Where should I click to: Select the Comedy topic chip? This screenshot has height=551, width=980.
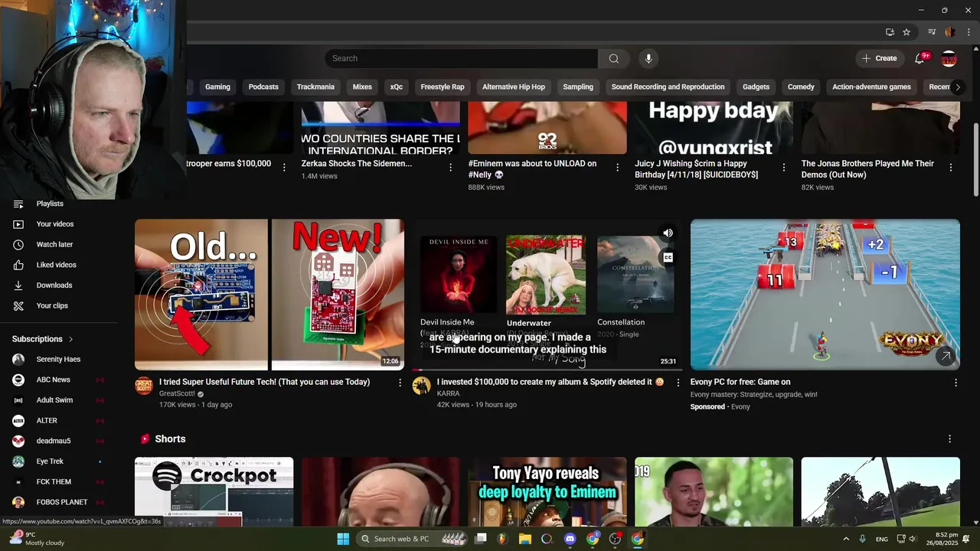click(x=801, y=86)
